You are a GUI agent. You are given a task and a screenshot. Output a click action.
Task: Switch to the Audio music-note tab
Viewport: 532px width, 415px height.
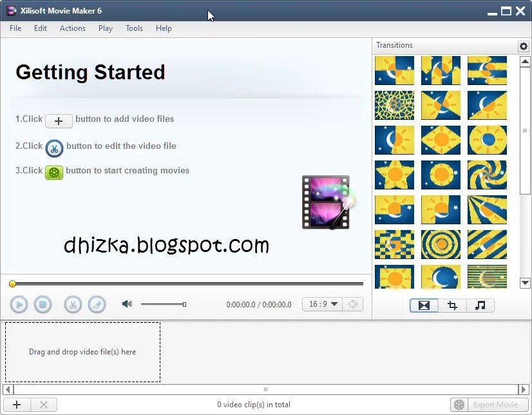point(480,305)
